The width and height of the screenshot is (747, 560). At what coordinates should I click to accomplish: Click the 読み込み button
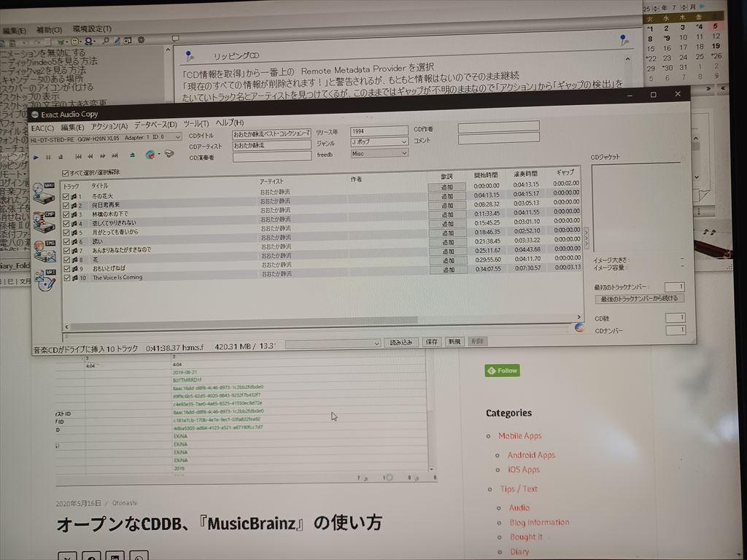pyautogui.click(x=401, y=343)
